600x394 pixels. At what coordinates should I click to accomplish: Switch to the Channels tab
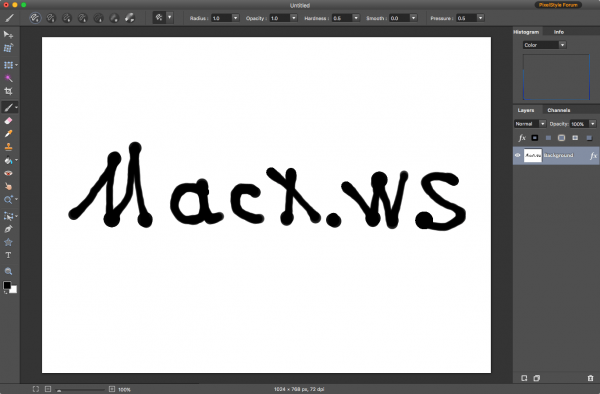pyautogui.click(x=558, y=110)
